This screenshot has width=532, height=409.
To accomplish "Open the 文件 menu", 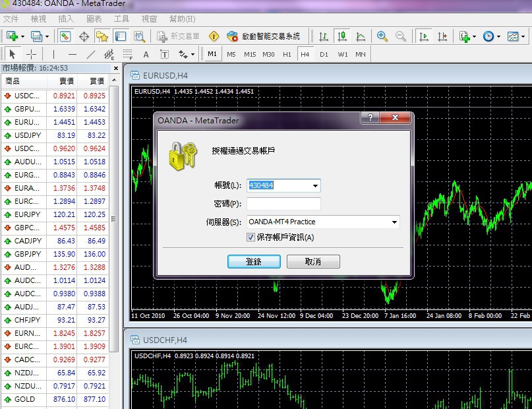I will pos(11,19).
